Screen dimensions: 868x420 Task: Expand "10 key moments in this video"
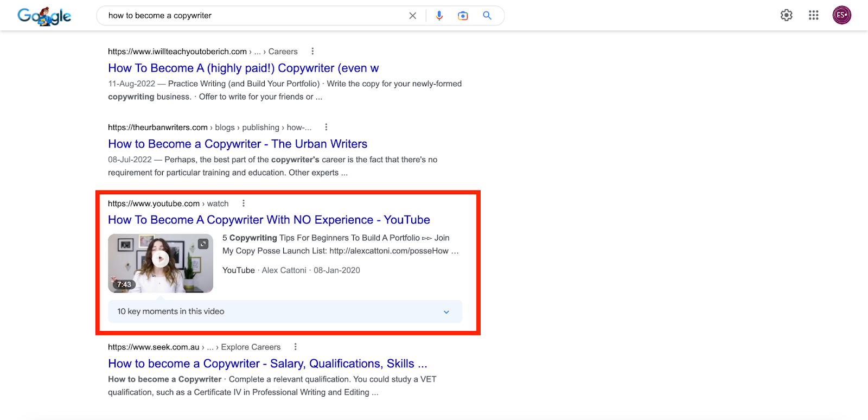click(x=285, y=311)
